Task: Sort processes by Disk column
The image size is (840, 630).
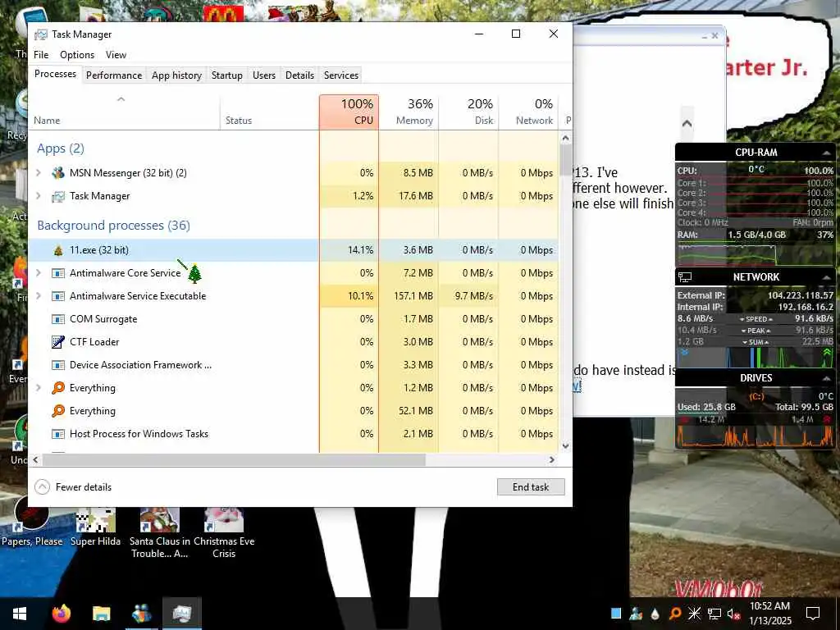Action: coord(468,112)
